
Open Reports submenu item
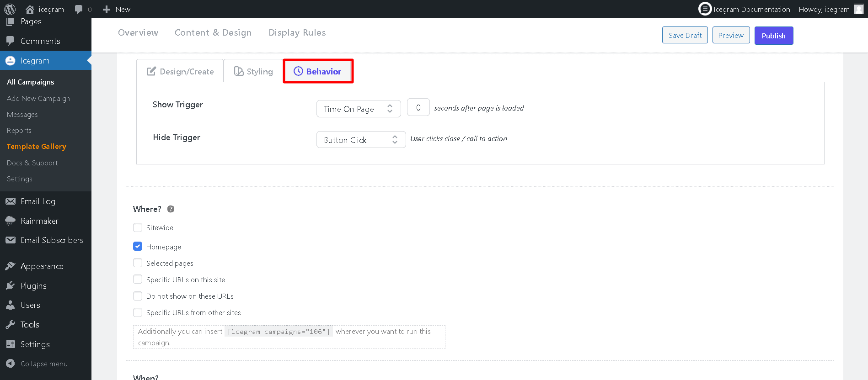point(19,130)
